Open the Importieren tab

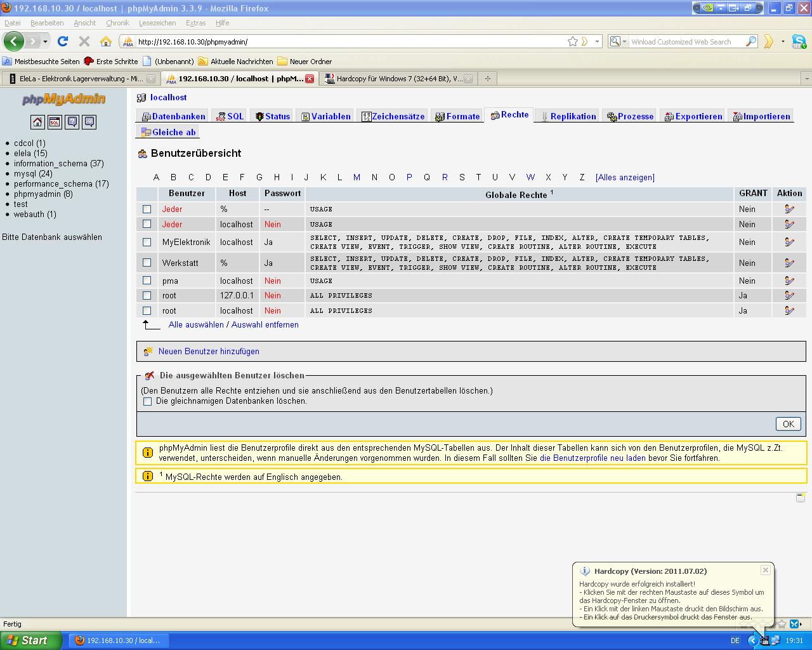tap(762, 116)
